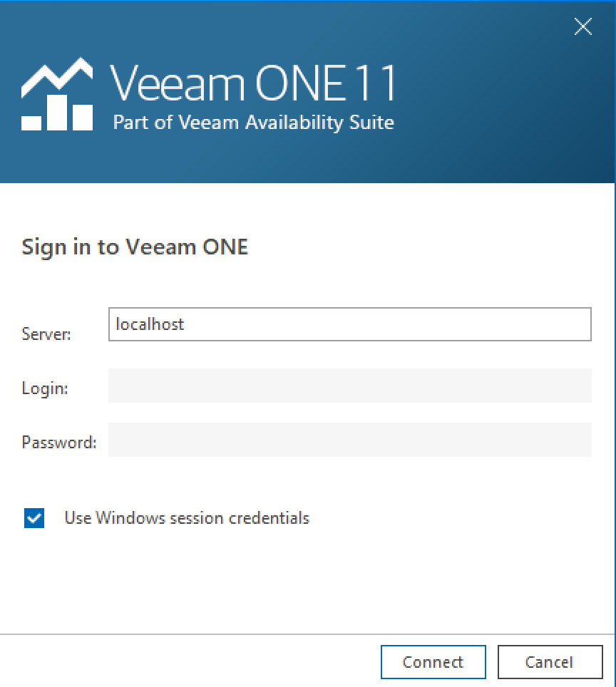Viewport: 616px width, 687px height.
Task: Click the Part of Veeam Availability Suite subtitle
Action: pos(253,122)
